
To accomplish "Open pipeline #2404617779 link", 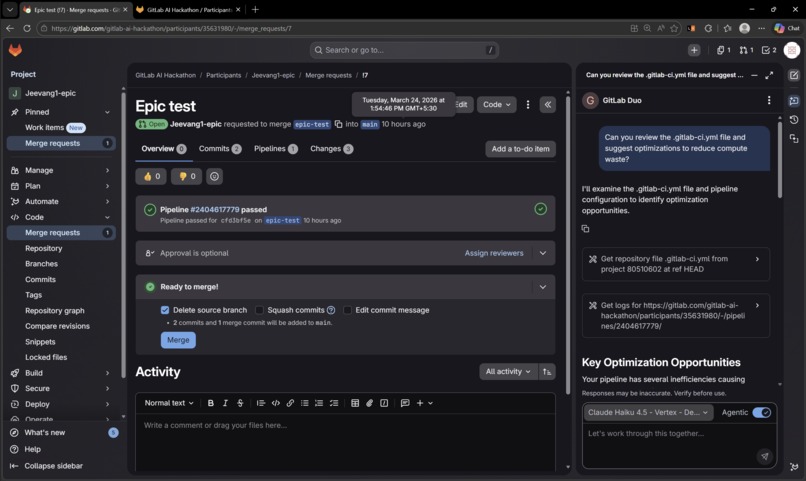I will coord(214,209).
